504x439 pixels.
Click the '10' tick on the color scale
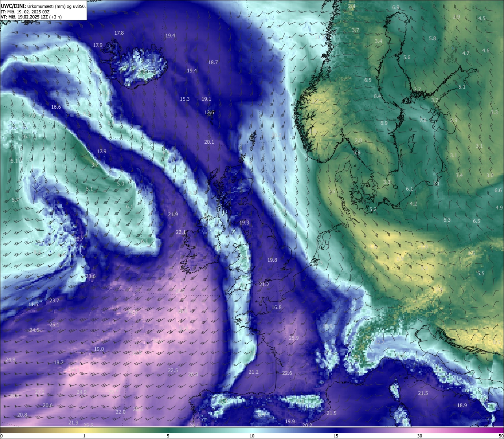[x=252, y=436]
